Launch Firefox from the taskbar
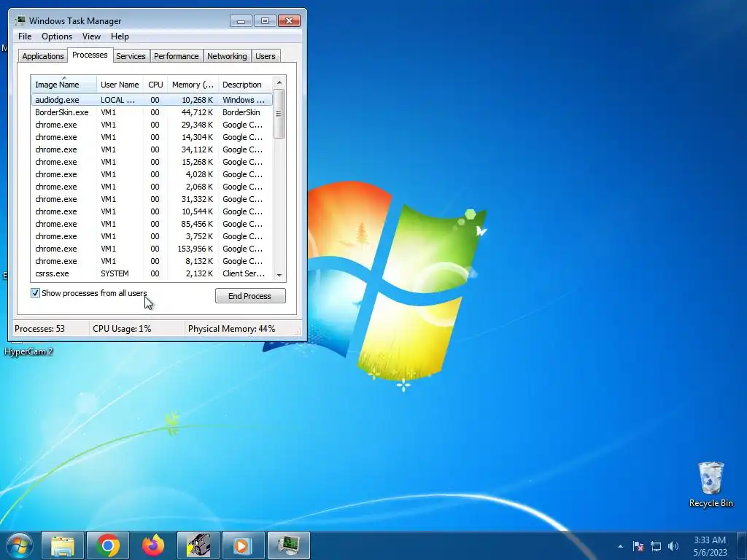 click(x=153, y=545)
